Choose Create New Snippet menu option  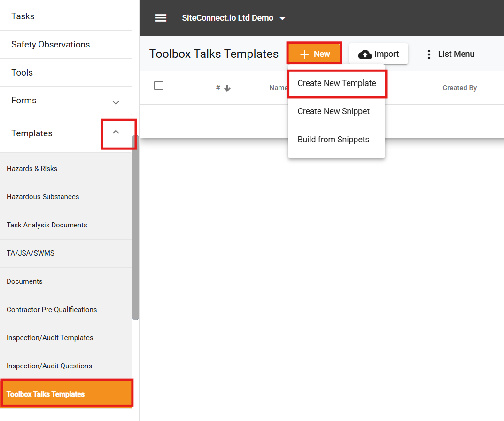point(333,111)
